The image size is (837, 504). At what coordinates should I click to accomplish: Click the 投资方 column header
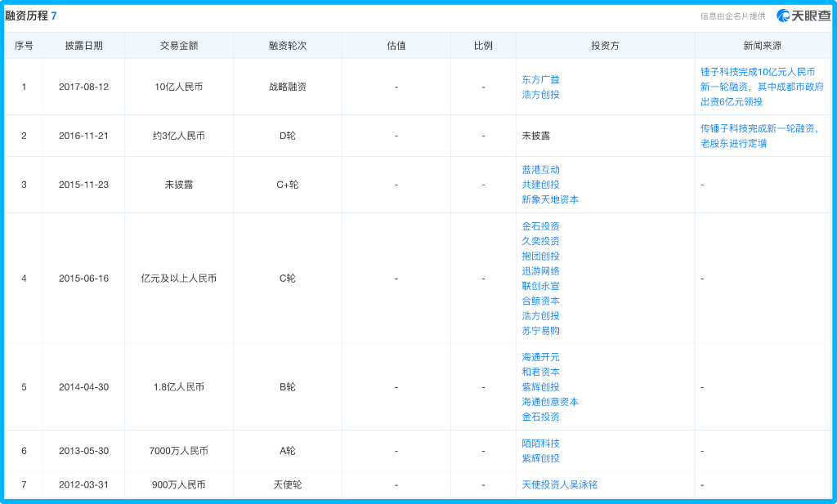(605, 46)
